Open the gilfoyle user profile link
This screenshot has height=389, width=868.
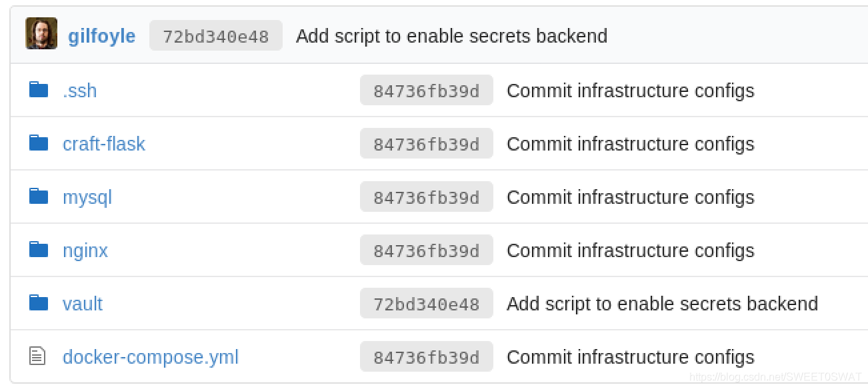(101, 36)
